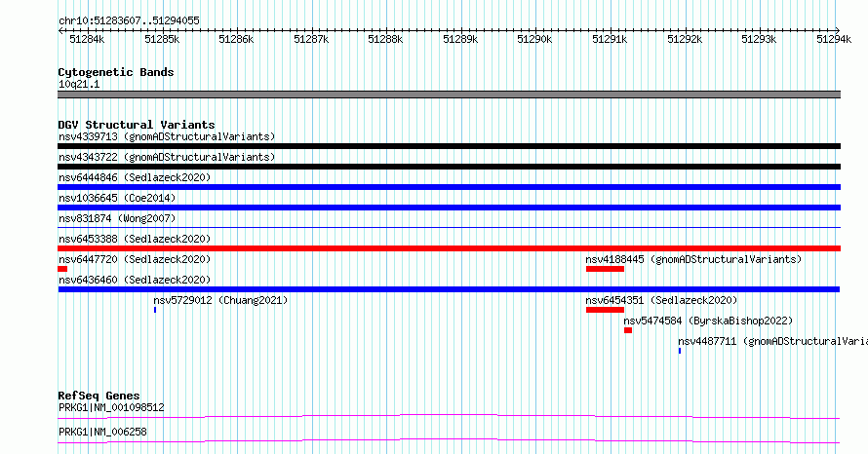The image size is (868, 454).
Task: Click the 51287k ruler tick label
Action: [x=311, y=39]
